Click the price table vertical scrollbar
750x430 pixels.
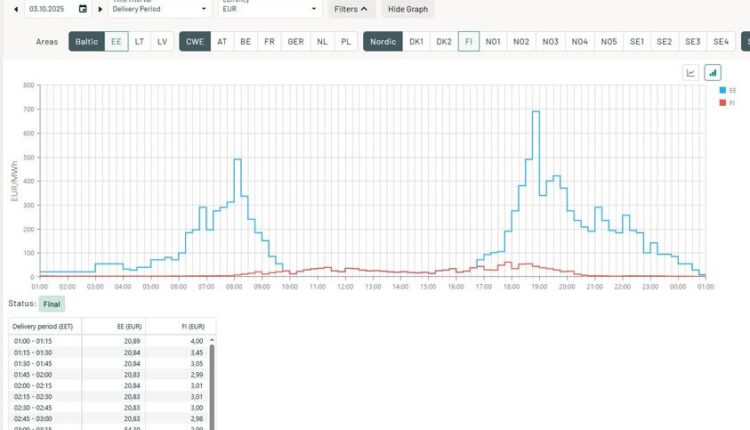coord(211,380)
